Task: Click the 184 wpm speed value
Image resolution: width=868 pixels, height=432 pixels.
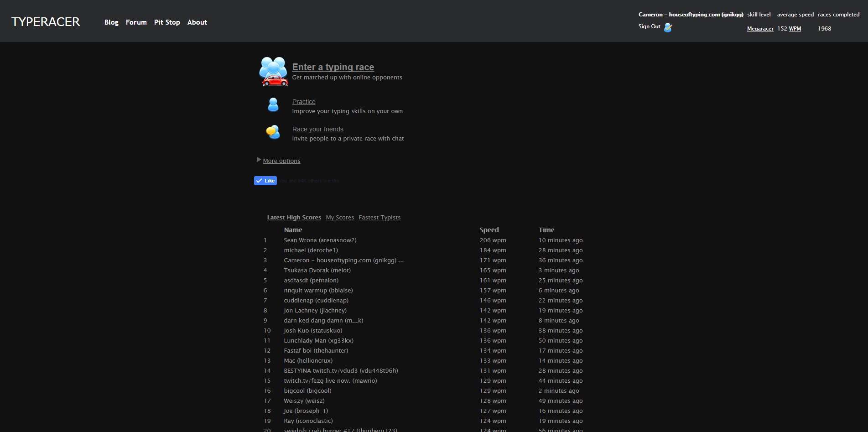Action: 493,250
